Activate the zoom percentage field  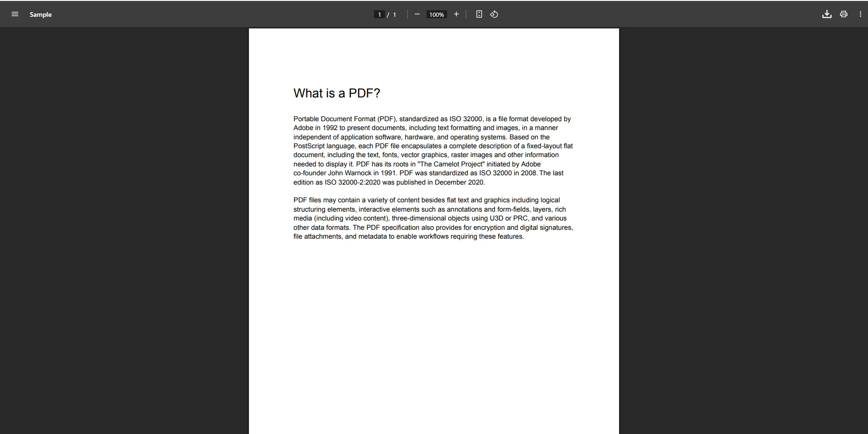[436, 14]
